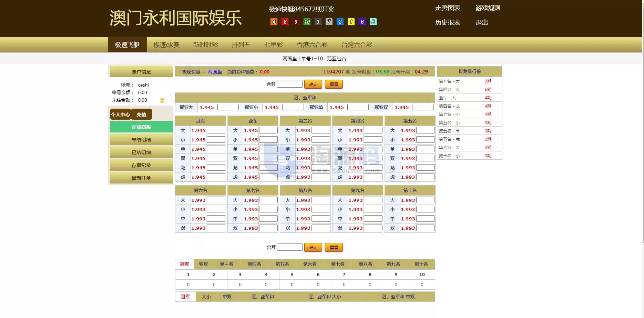Select the 第十名 tab in the statistics table

[421, 264]
